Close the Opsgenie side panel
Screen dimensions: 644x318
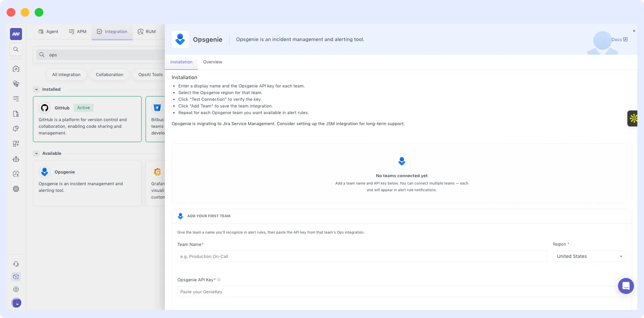634,31
